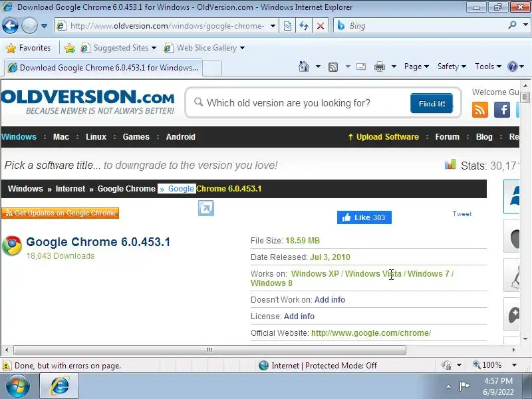Select Mac in site navigation
532x399 pixels.
61,137
